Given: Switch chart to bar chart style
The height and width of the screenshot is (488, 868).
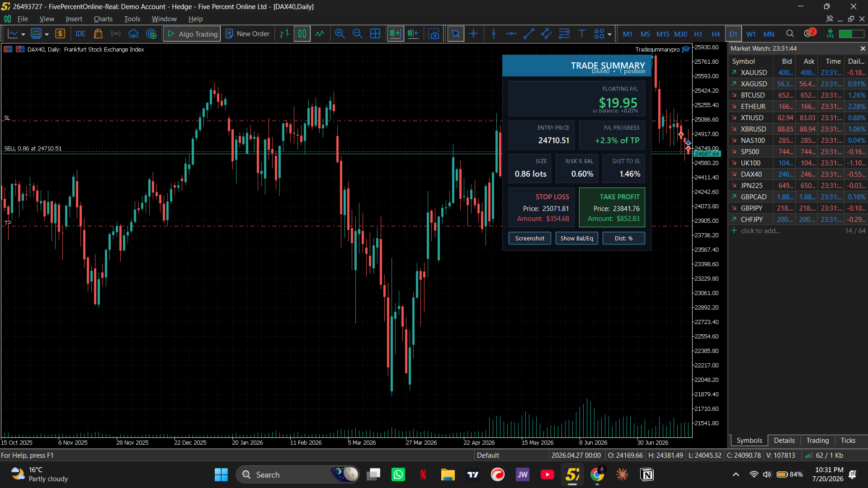Looking at the screenshot, I should click(x=284, y=34).
